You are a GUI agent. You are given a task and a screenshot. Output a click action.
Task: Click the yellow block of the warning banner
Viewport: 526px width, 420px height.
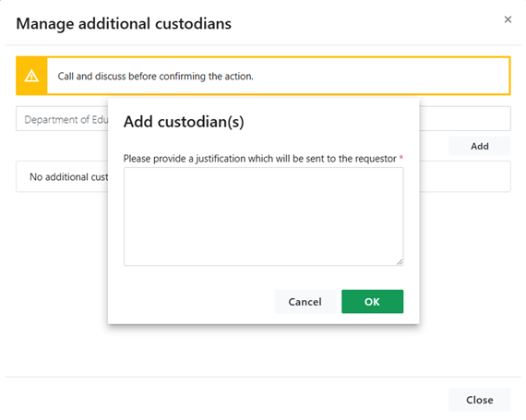[x=31, y=76]
